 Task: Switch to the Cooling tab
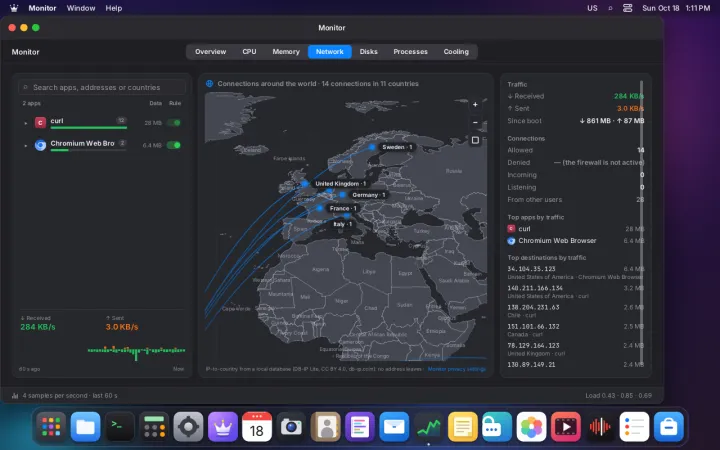coord(456,51)
